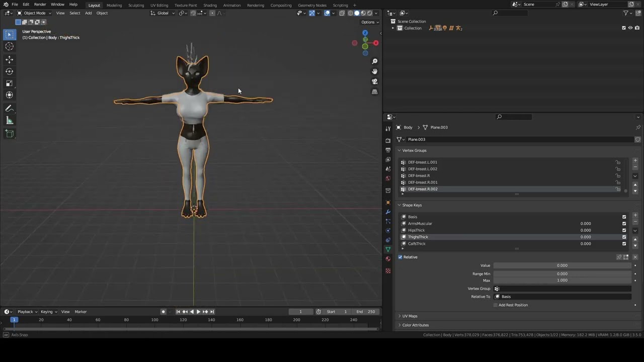Toggle X-ray mode icon

click(342, 13)
